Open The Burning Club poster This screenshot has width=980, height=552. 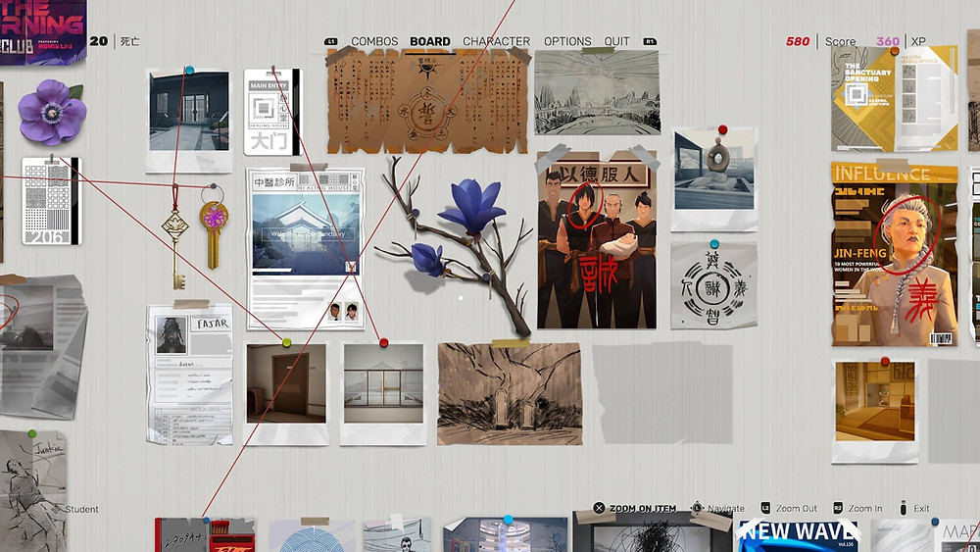click(x=42, y=31)
